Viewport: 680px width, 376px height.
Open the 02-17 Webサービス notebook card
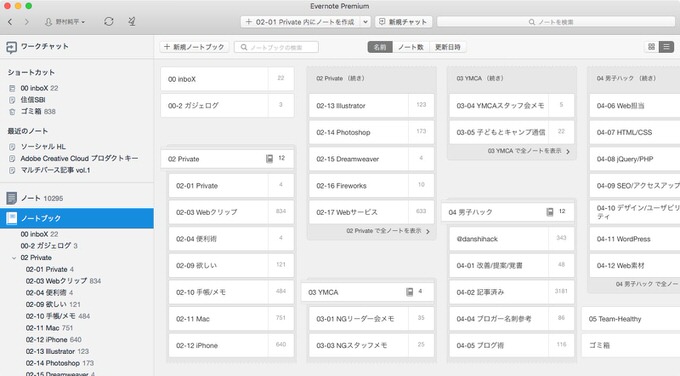(372, 212)
